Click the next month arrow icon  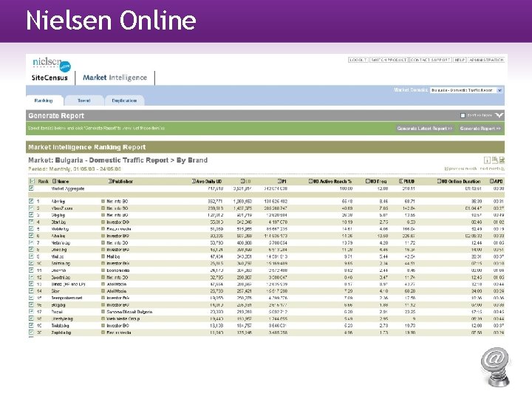click(x=502, y=168)
